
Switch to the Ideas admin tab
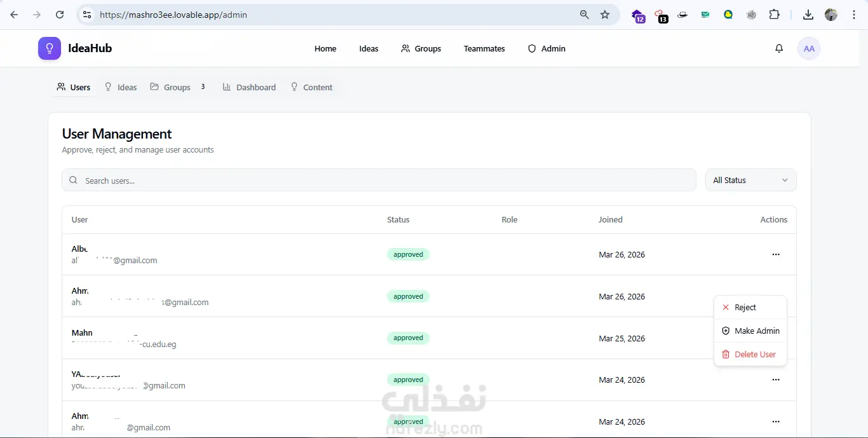121,87
